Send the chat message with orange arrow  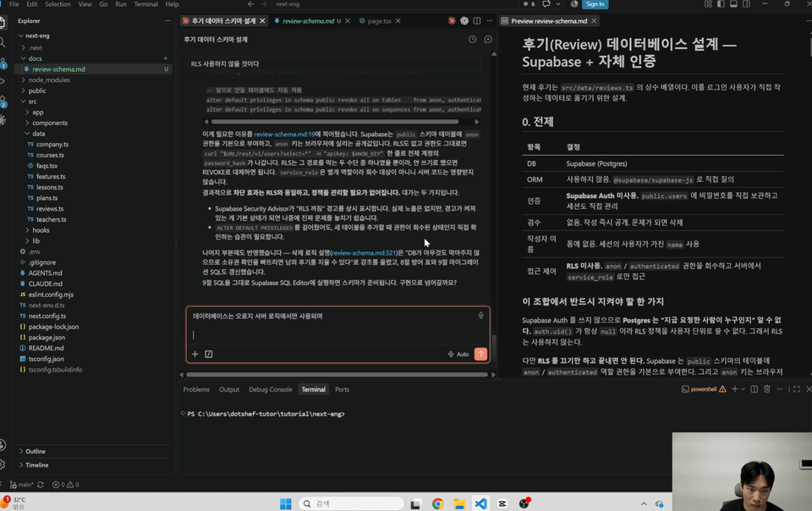[480, 354]
